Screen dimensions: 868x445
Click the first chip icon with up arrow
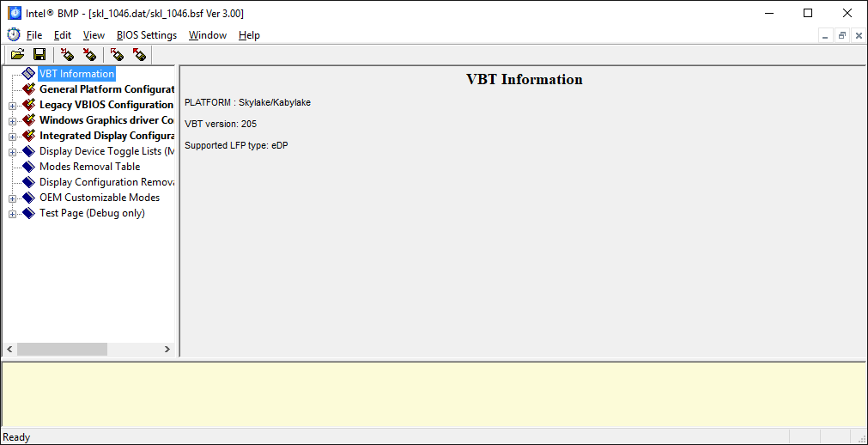point(117,54)
